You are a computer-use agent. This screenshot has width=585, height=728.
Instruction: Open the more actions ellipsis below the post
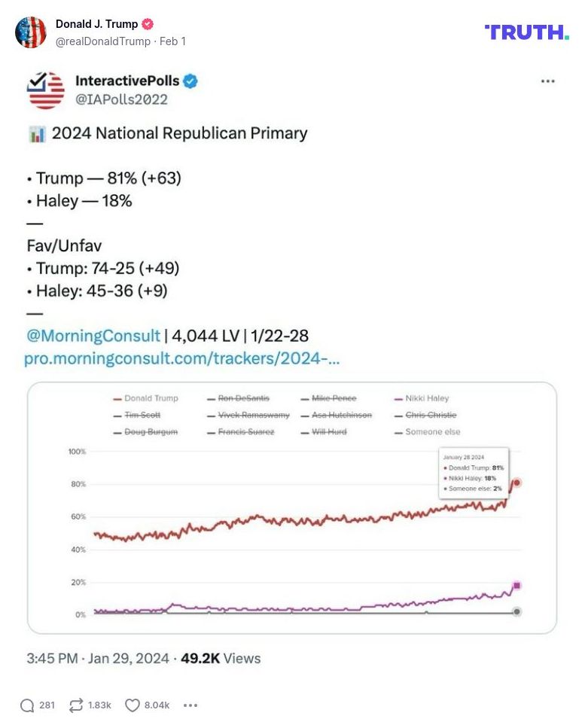[x=190, y=705]
